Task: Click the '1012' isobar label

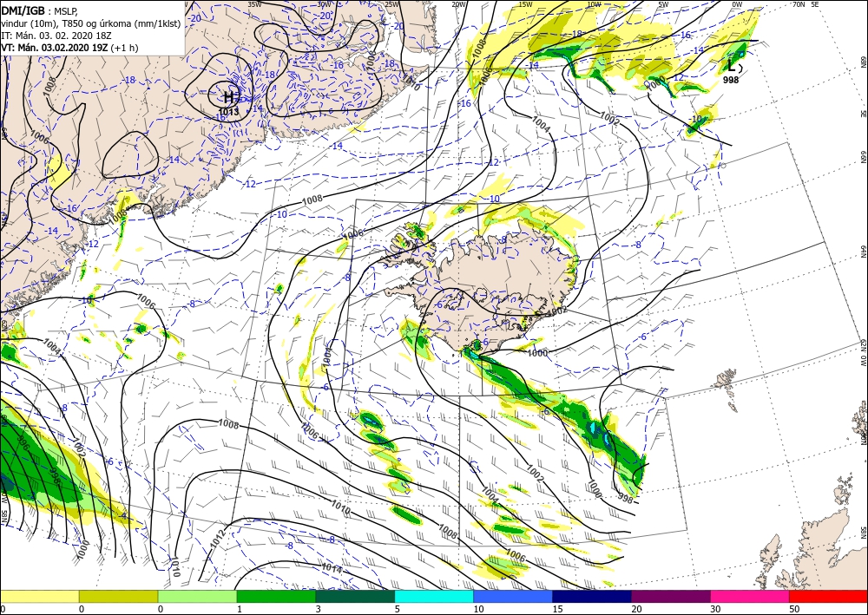Action: tap(218, 540)
